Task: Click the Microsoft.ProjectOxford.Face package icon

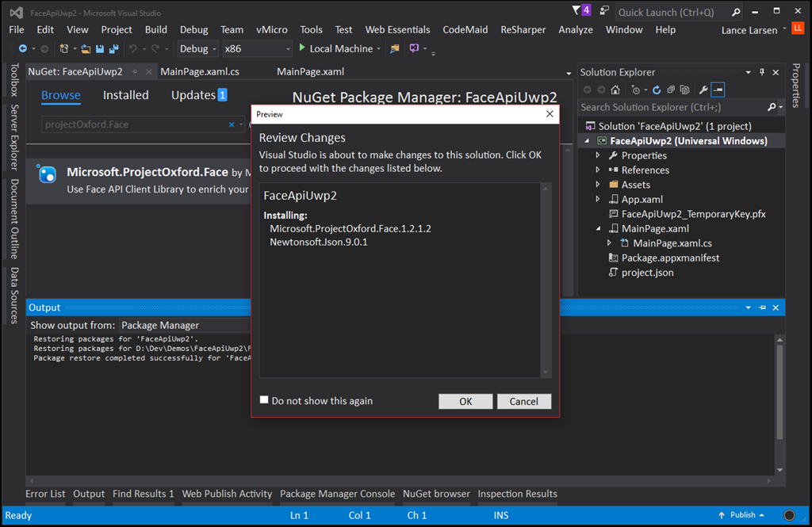Action: click(x=47, y=174)
